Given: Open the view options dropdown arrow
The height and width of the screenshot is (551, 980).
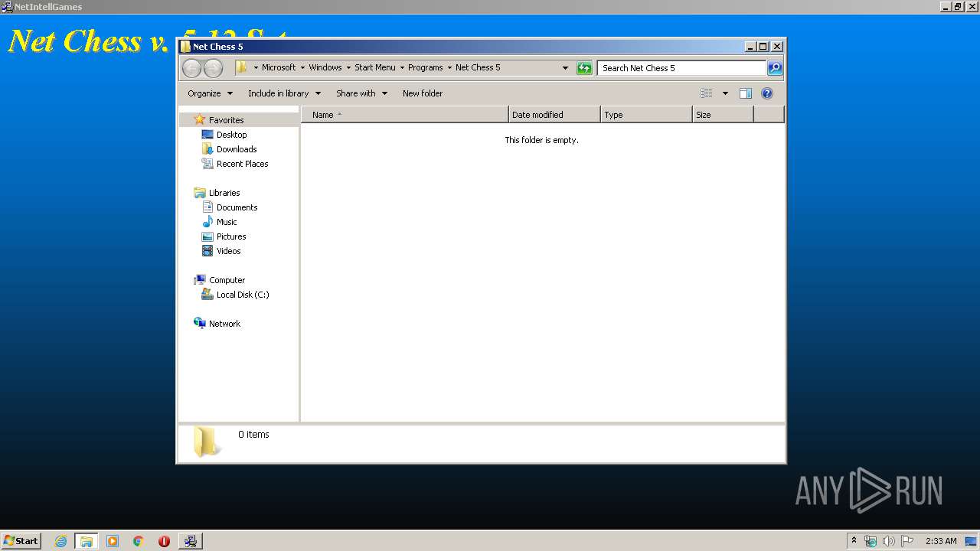Looking at the screenshot, I should 725,93.
